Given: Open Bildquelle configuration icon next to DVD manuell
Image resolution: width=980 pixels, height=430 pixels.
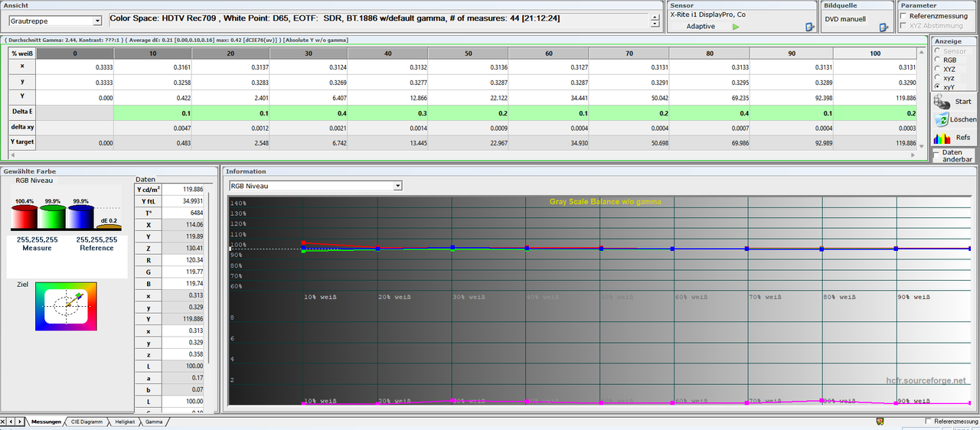Looking at the screenshot, I should 884,27.
